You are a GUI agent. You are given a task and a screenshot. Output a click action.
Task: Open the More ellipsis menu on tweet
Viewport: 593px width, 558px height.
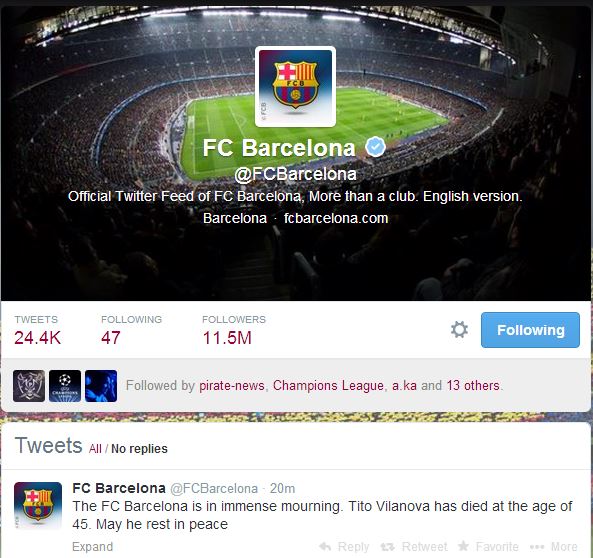(537, 547)
